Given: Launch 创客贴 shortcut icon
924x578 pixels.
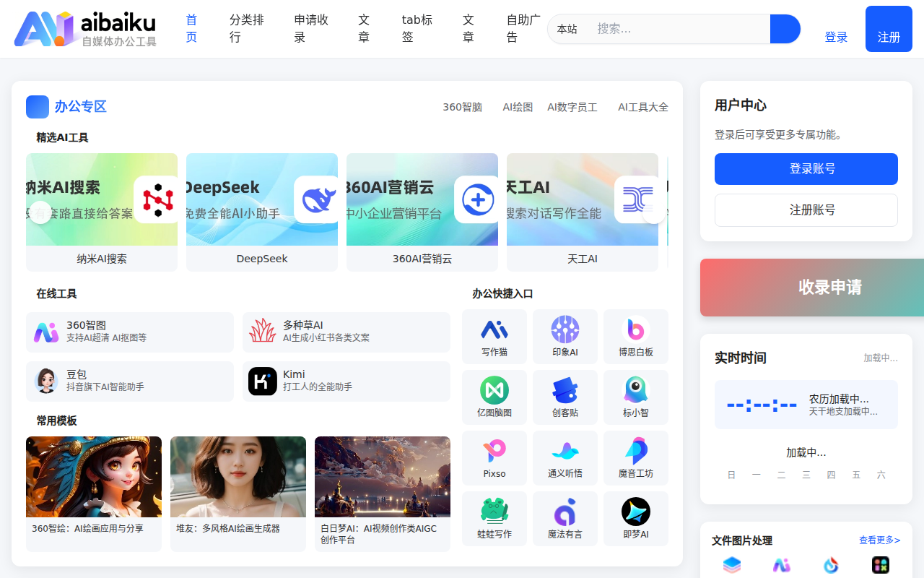Looking at the screenshot, I should click(565, 390).
